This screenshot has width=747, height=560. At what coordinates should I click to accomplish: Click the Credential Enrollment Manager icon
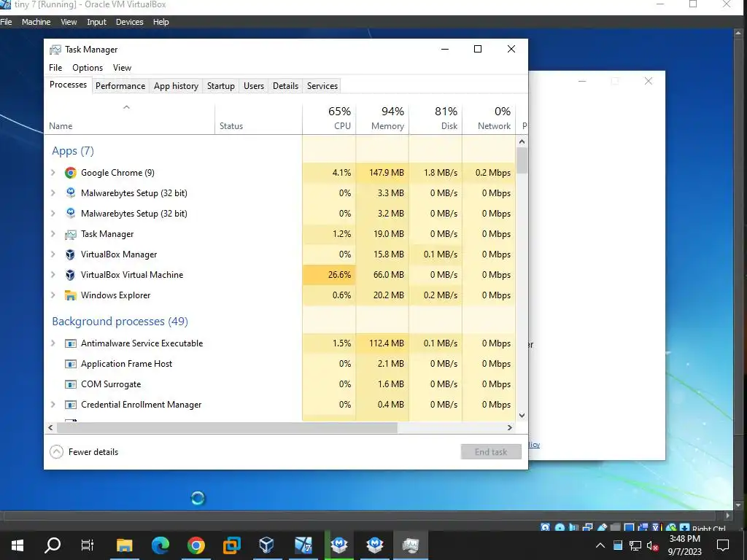click(x=71, y=405)
